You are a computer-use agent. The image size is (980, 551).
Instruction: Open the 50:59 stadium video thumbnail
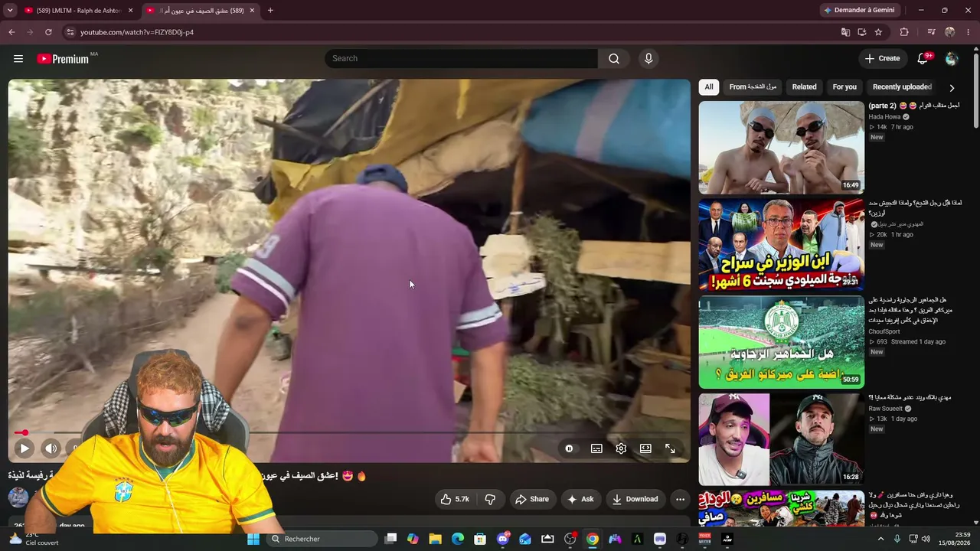[x=781, y=342]
